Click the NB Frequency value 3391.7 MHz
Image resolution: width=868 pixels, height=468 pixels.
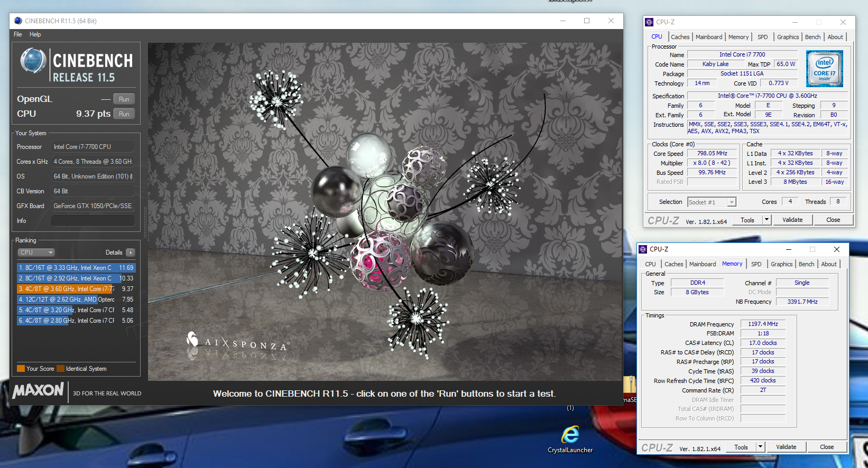pos(802,302)
